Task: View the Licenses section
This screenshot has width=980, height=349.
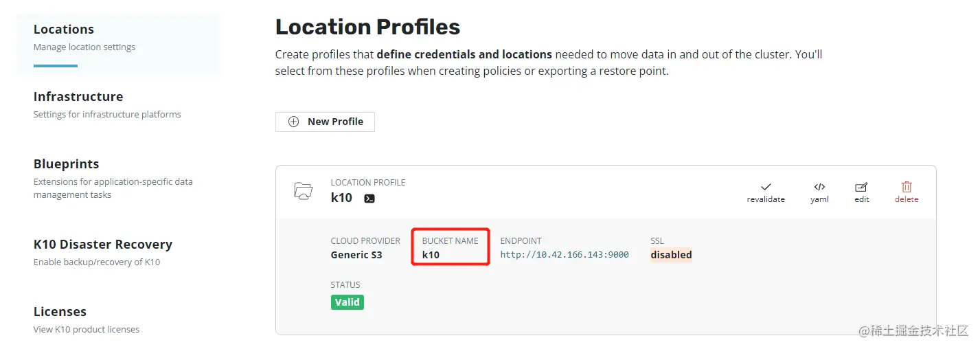Action: 60,312
